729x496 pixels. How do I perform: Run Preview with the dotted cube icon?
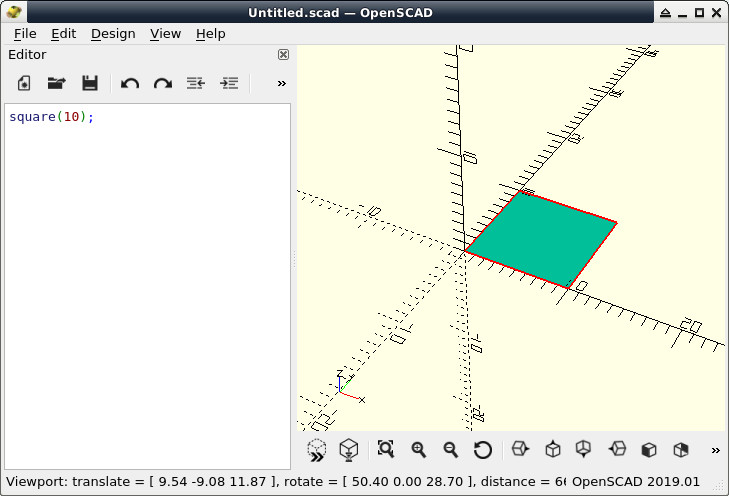pyautogui.click(x=317, y=450)
